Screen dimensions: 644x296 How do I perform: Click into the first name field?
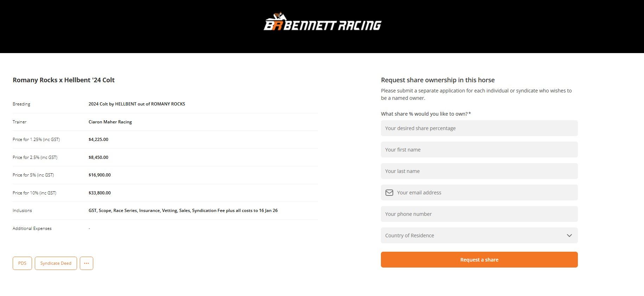479,150
